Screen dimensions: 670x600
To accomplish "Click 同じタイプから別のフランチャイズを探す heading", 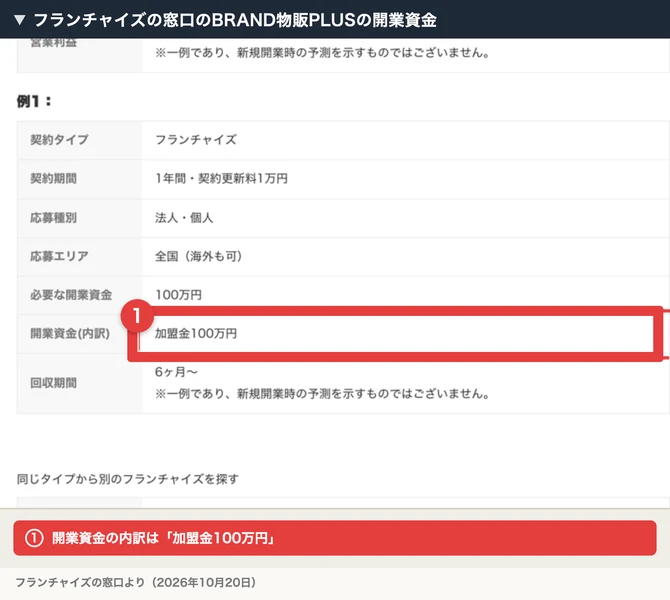I will pos(127,479).
